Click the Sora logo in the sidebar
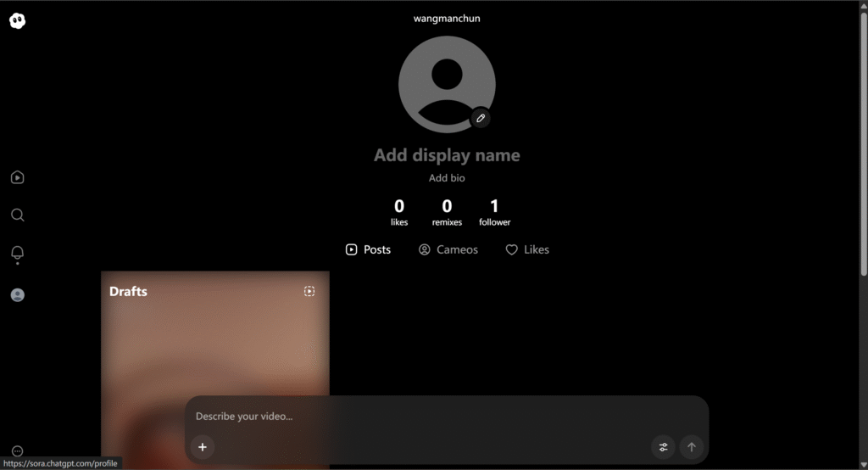Viewport: 868px width, 470px height. click(18, 21)
